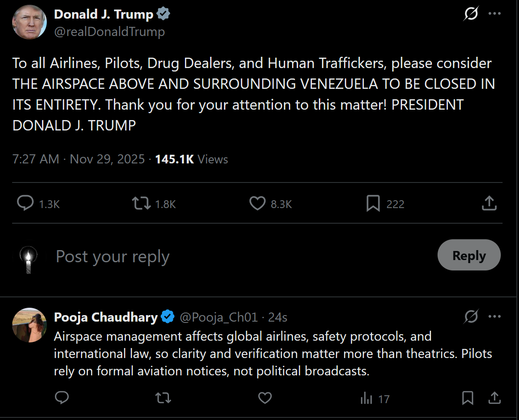This screenshot has height=420, width=519.
Task: Click the Reply button
Action: tap(469, 256)
